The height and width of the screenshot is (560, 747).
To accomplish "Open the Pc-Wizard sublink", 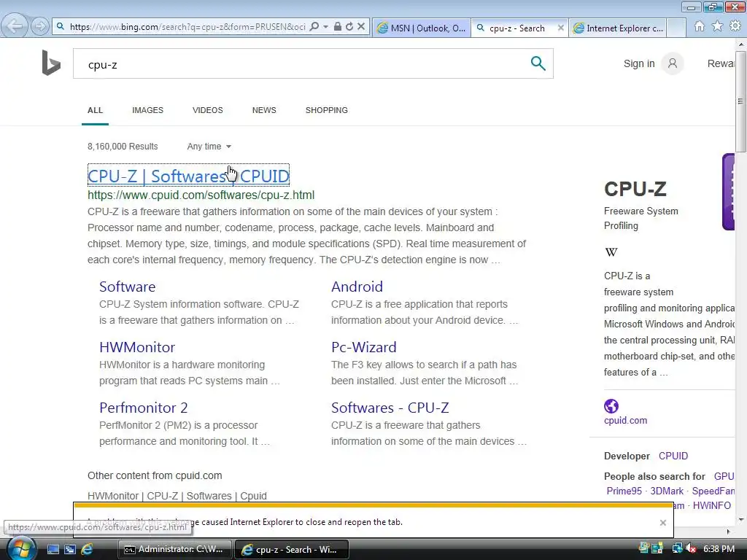I will pos(363,347).
